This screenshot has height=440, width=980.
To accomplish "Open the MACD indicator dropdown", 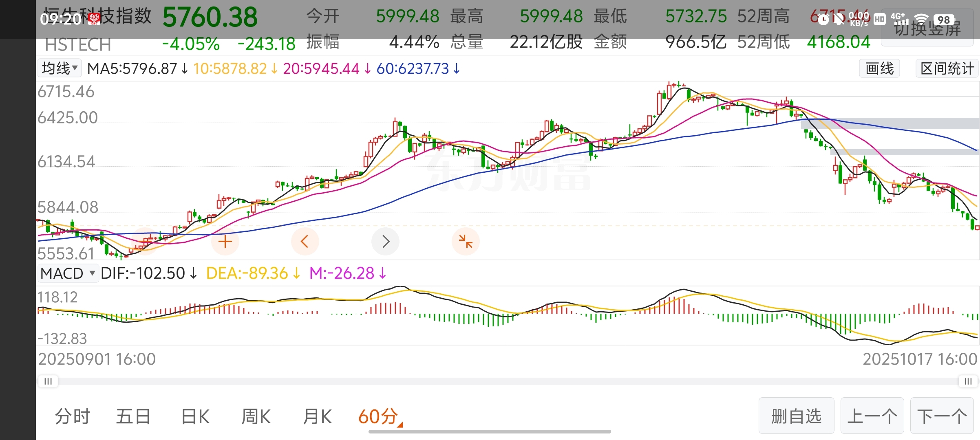I will (68, 273).
